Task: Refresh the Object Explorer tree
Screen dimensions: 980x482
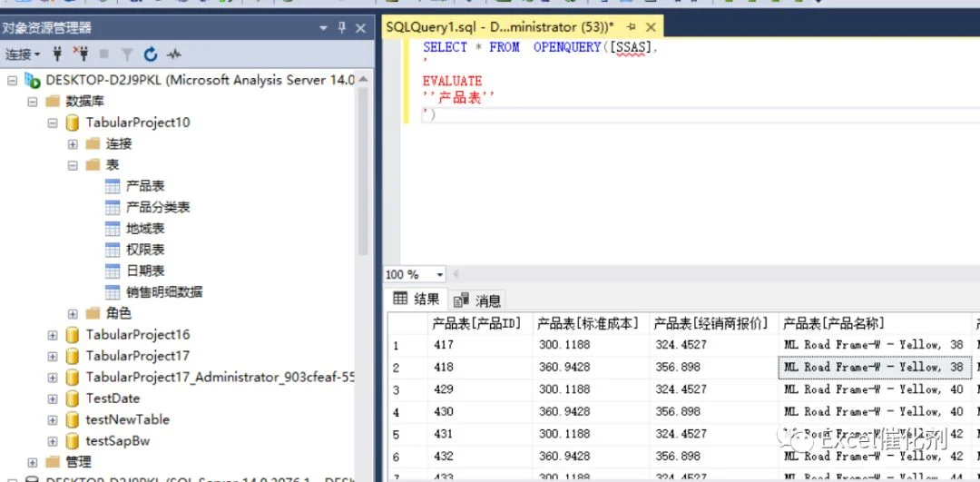Action: 150,54
